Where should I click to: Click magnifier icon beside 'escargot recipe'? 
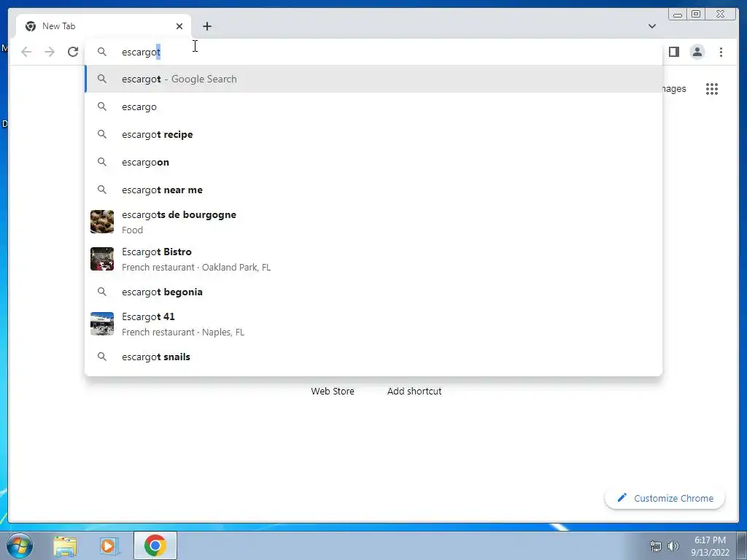point(102,134)
